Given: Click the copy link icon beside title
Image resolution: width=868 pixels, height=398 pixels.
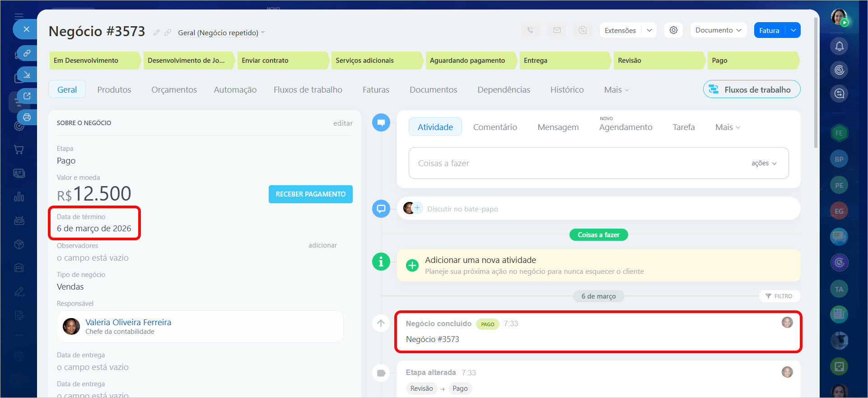Looking at the screenshot, I should 168,33.
